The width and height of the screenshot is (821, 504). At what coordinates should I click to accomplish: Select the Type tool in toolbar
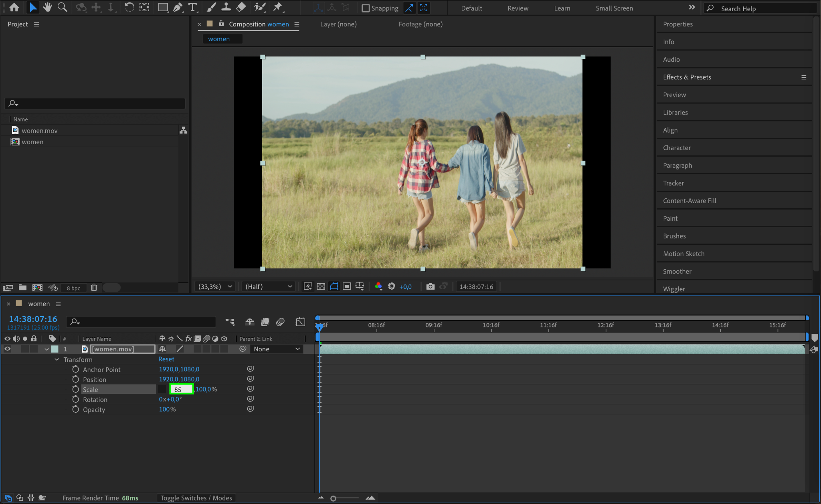tap(192, 7)
